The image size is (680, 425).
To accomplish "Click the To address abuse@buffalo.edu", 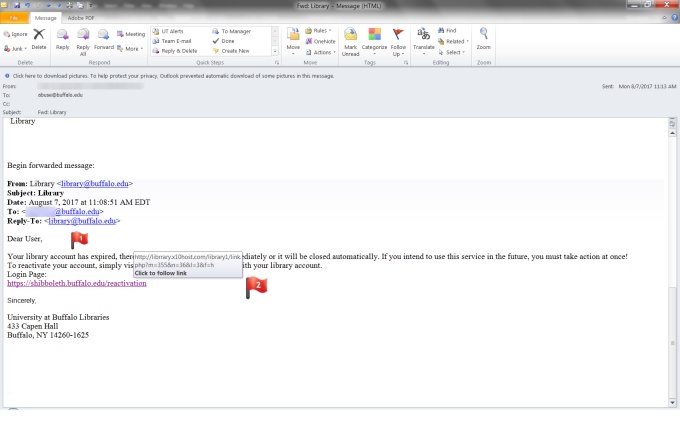I will pos(60,95).
